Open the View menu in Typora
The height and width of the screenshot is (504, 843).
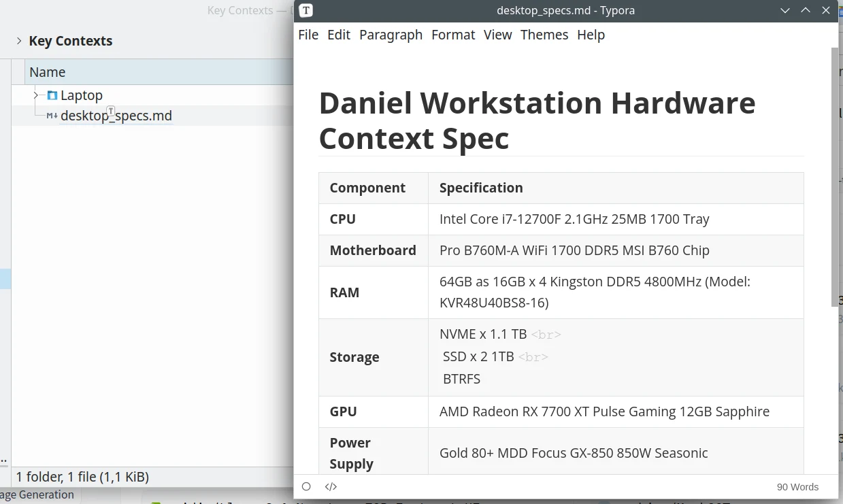coord(498,35)
